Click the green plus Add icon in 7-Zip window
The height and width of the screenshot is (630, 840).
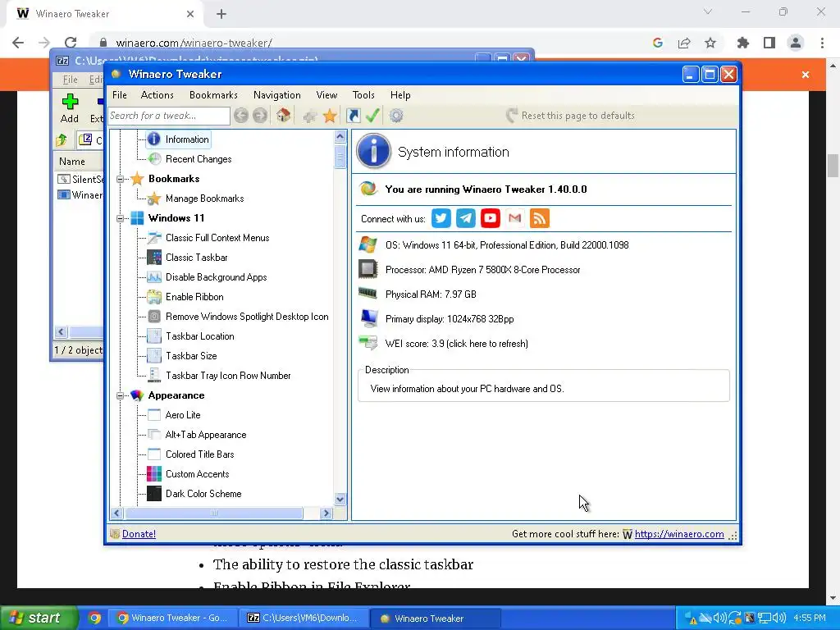(70, 101)
